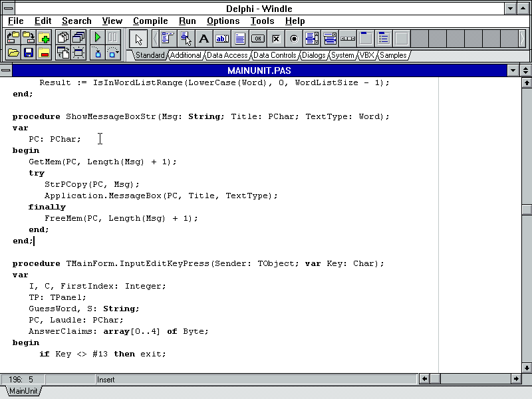
Task: Pick the Edit box component icon
Action: coord(222,39)
